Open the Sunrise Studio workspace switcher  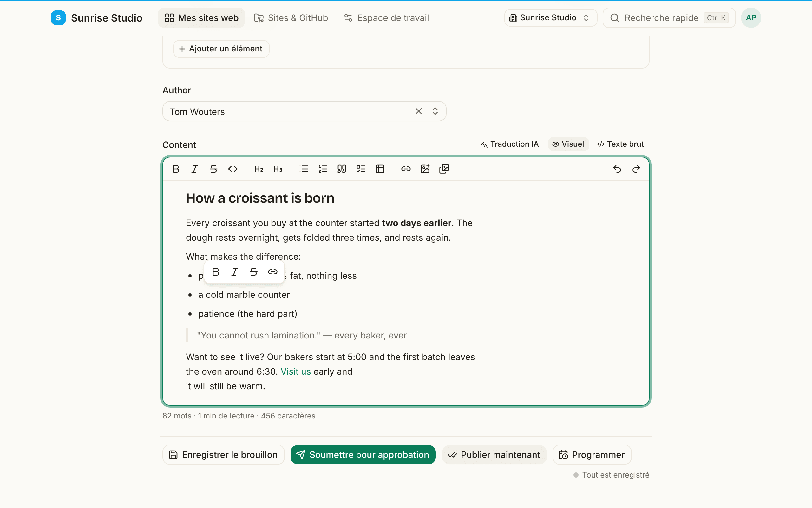551,18
